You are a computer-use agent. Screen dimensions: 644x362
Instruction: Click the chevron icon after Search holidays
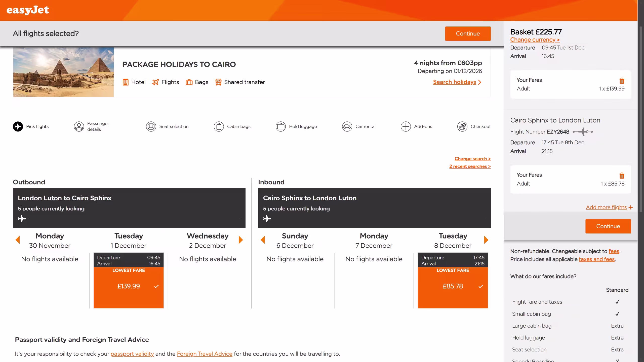[x=479, y=82]
